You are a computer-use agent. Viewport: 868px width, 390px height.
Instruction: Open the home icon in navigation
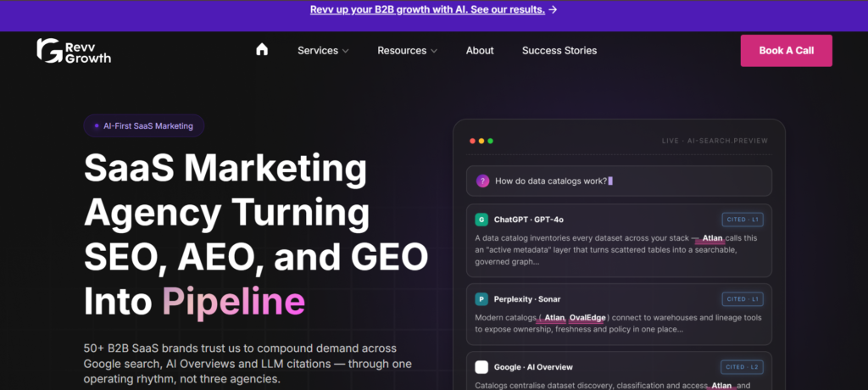[x=262, y=49]
